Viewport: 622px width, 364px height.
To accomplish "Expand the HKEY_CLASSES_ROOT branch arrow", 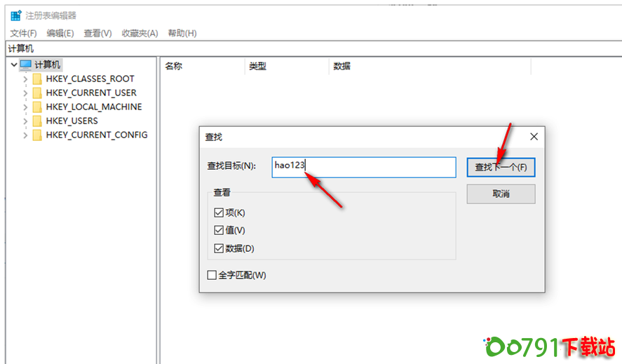I will (25, 79).
